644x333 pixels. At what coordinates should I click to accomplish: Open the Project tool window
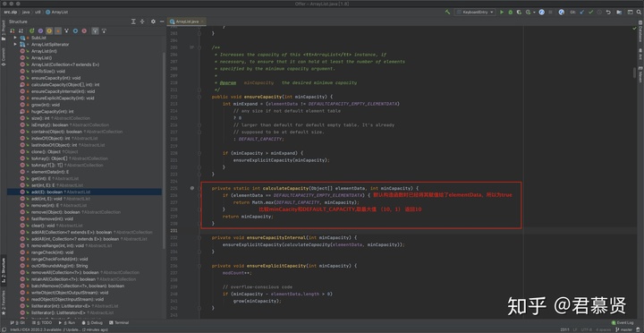tap(4, 30)
